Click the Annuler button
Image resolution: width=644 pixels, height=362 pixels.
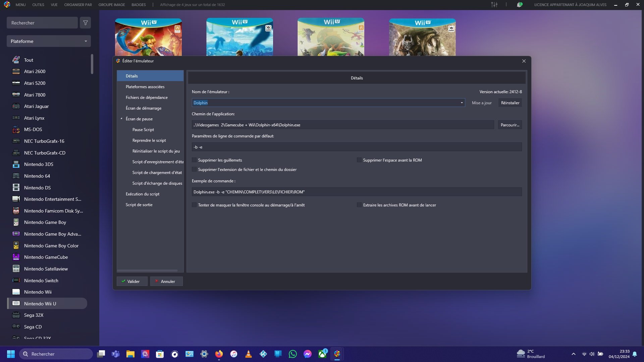click(x=166, y=281)
